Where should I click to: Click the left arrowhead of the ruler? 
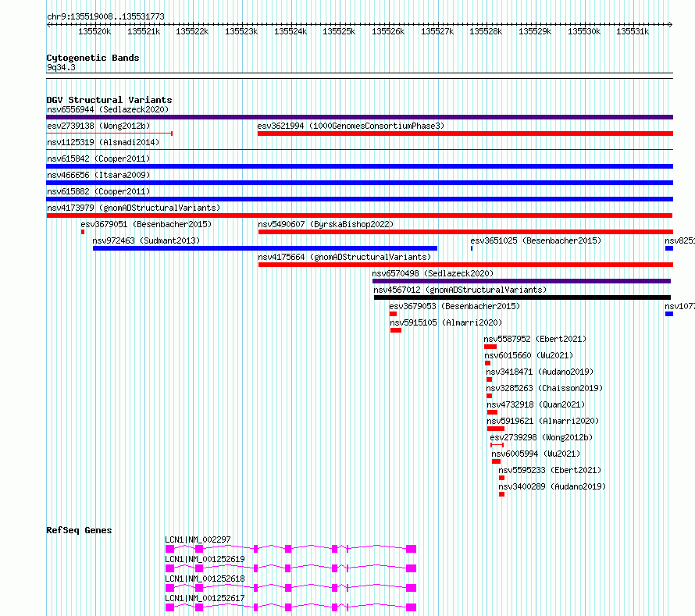[48, 24]
